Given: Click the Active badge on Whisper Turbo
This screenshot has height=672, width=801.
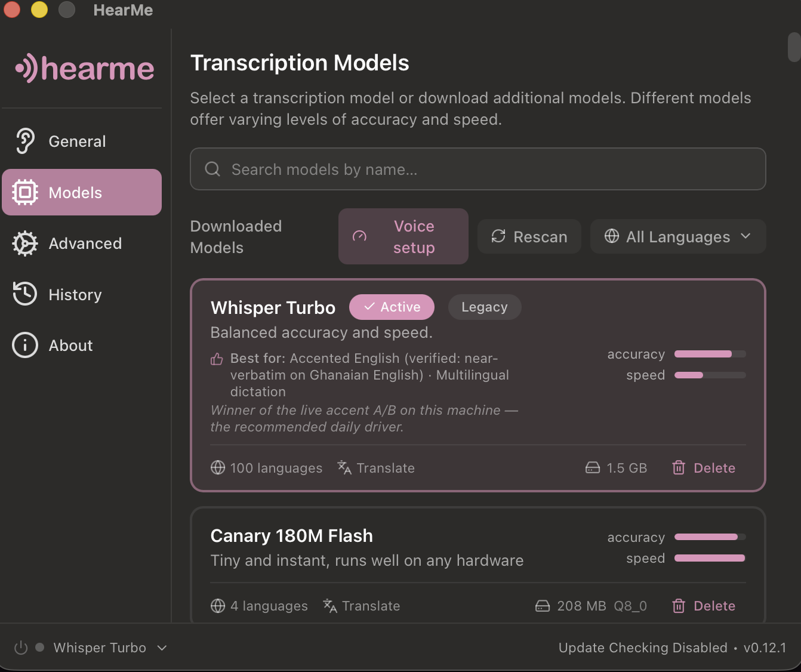Looking at the screenshot, I should coord(392,307).
